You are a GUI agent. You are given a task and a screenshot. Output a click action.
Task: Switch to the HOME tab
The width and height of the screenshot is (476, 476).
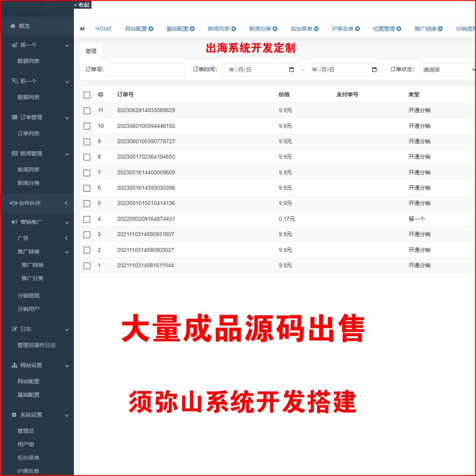[x=103, y=29]
